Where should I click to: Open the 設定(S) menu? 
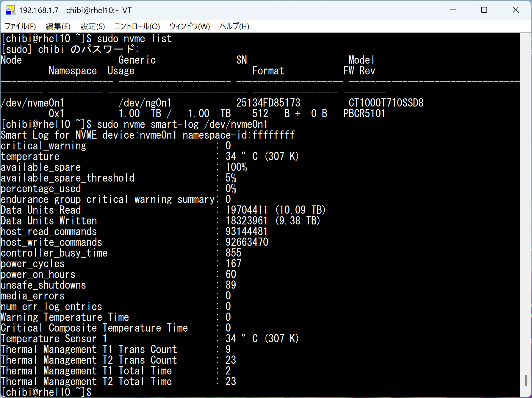93,26
